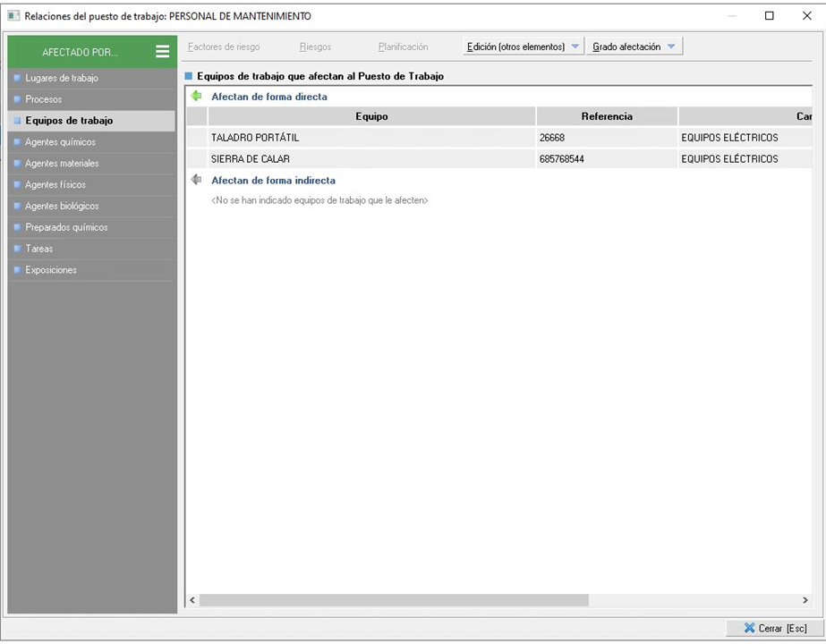Sort by the Equipo column header

371,116
